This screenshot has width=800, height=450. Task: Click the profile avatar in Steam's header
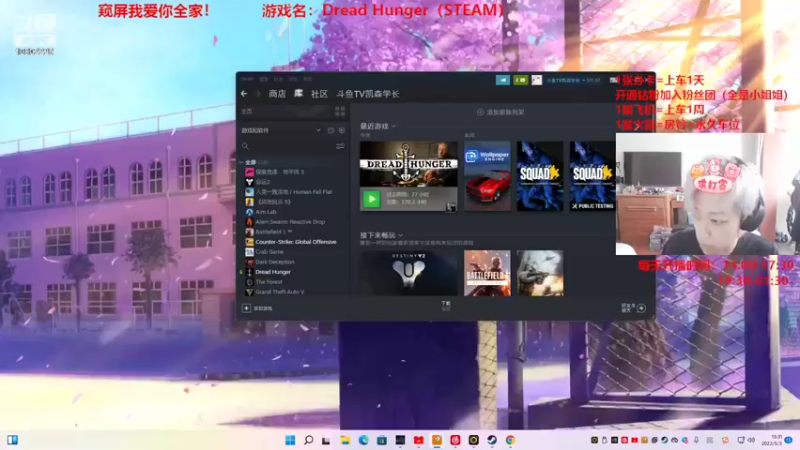tap(536, 80)
